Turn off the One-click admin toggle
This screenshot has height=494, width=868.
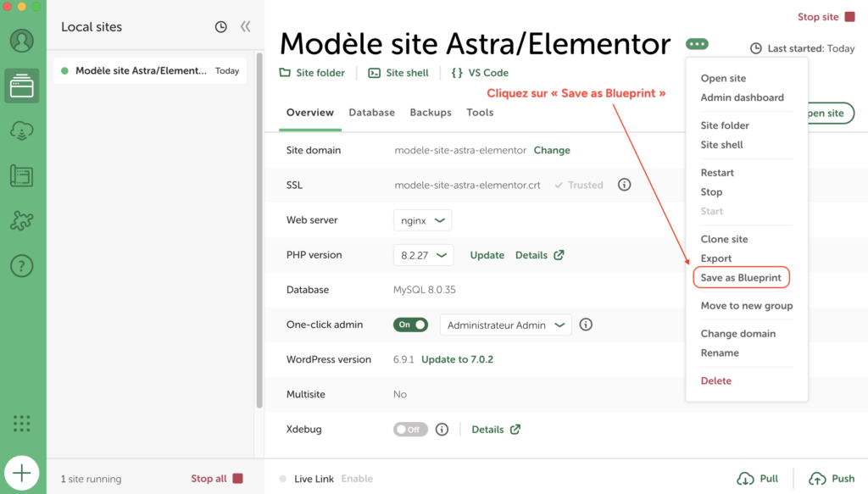411,325
